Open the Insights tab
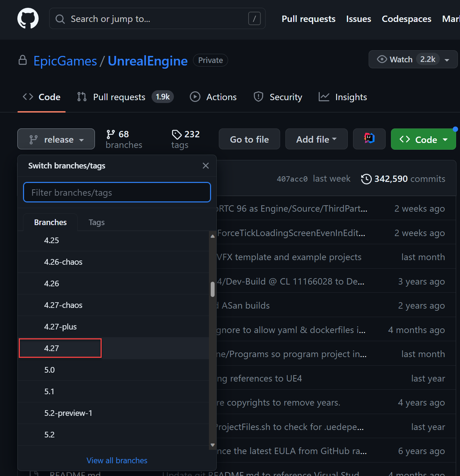The height and width of the screenshot is (476, 460). point(343,97)
